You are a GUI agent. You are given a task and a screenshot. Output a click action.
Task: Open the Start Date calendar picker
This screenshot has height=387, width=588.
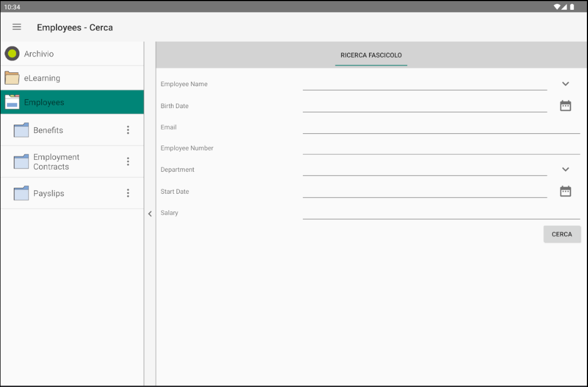[x=565, y=191]
